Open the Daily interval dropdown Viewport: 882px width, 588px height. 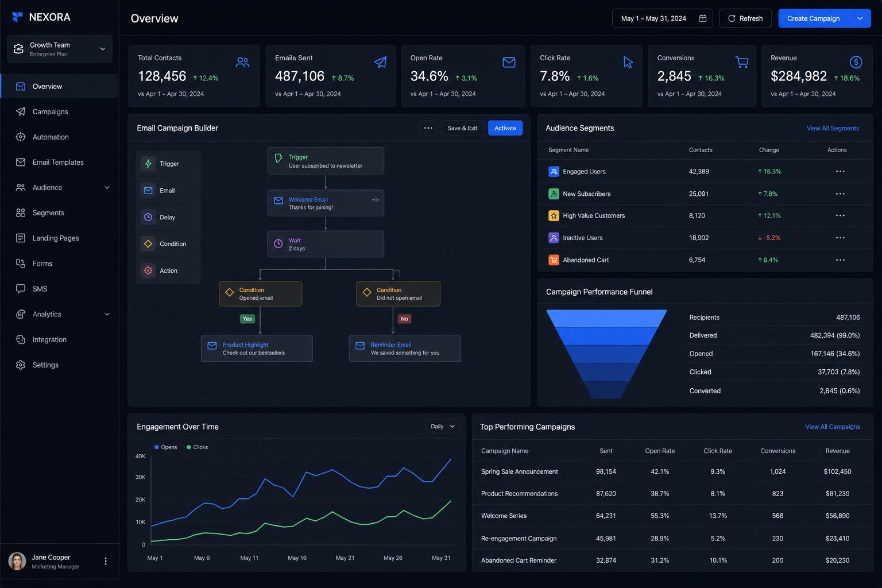[442, 427]
